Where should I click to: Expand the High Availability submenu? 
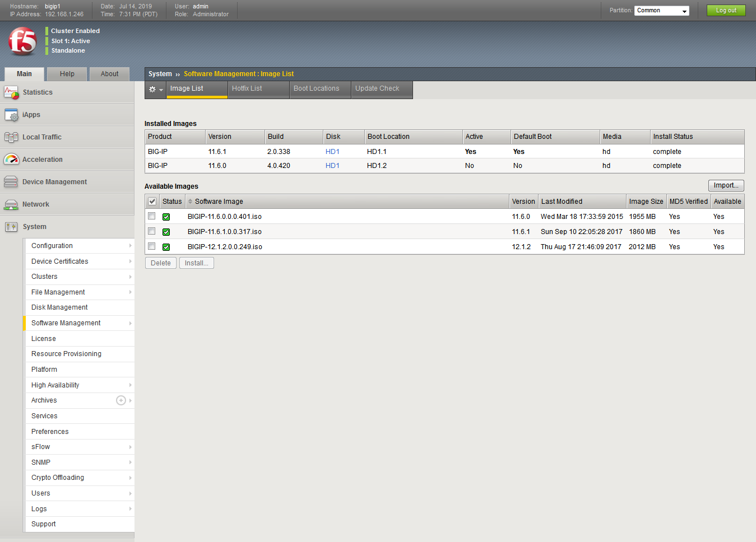click(131, 385)
